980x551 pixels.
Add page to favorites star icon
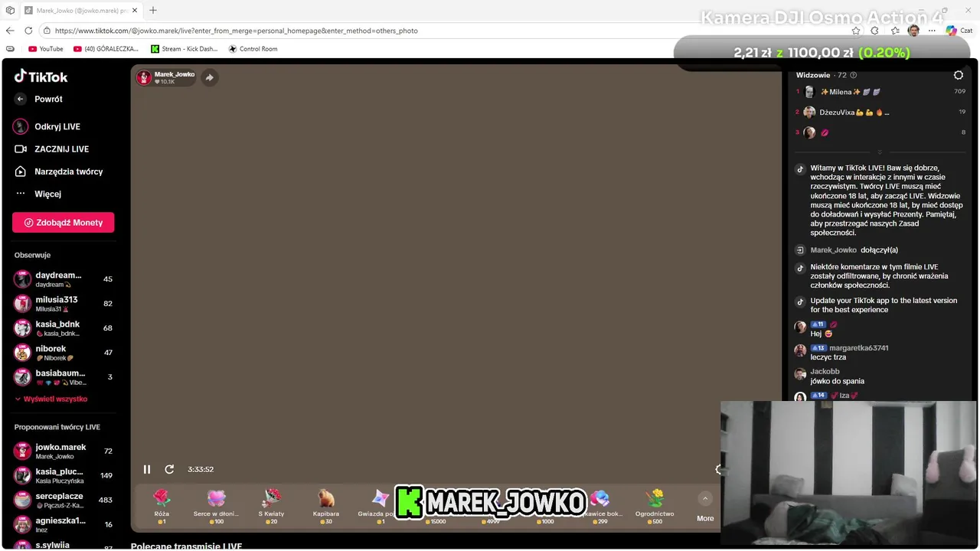[x=855, y=31]
